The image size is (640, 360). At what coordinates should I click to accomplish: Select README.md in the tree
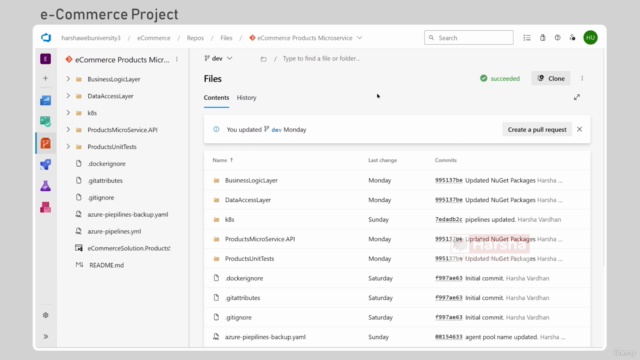coord(107,265)
